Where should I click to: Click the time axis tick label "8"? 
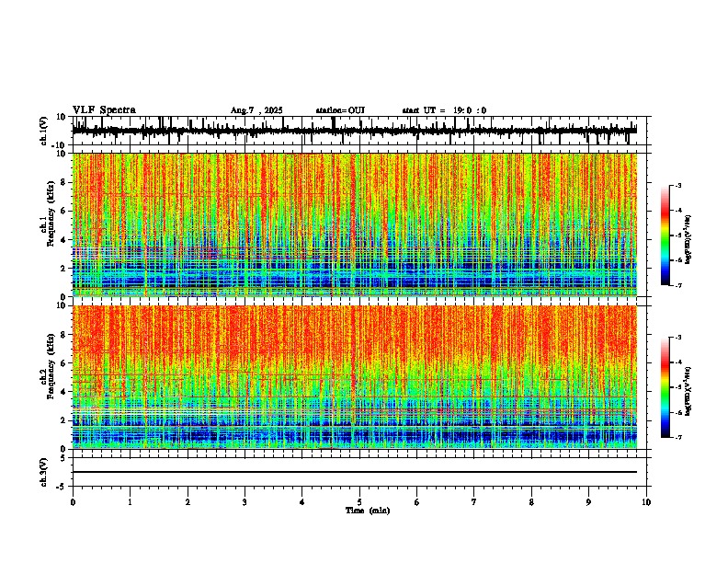[x=531, y=502]
